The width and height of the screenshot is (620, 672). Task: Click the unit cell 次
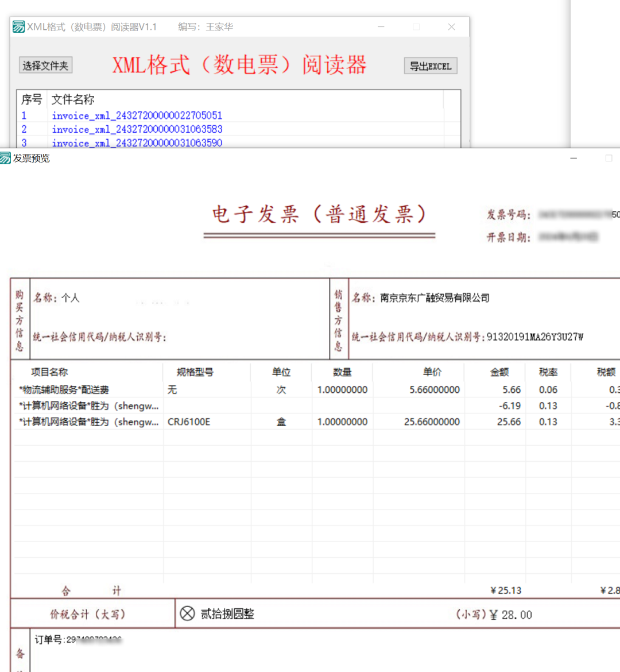coord(281,389)
